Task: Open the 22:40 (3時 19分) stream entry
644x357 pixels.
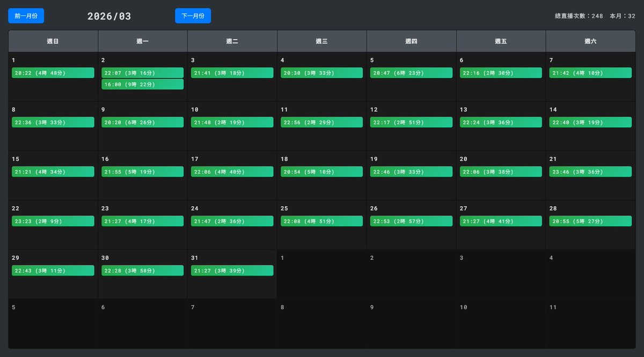Action: (591, 122)
